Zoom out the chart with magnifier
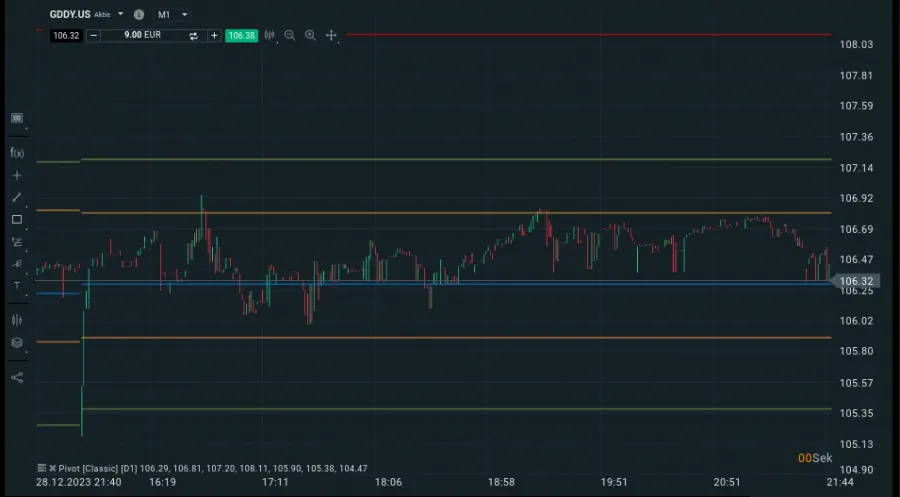The height and width of the screenshot is (497, 900). pyautogui.click(x=290, y=35)
